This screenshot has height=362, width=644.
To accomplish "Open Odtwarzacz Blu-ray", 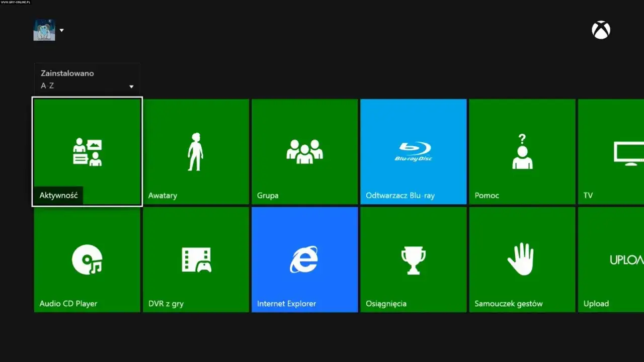I will (x=413, y=151).
